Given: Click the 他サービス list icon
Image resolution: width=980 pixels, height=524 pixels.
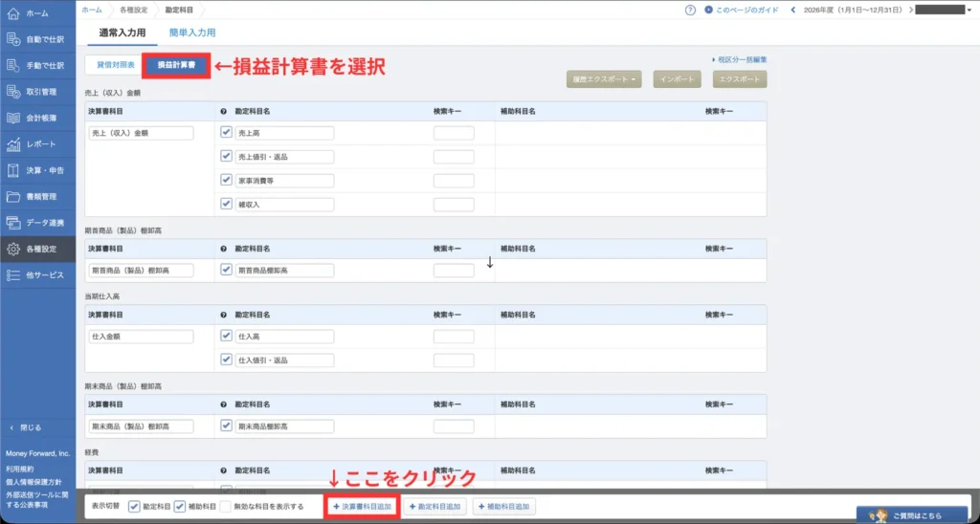Looking at the screenshot, I should [x=13, y=275].
